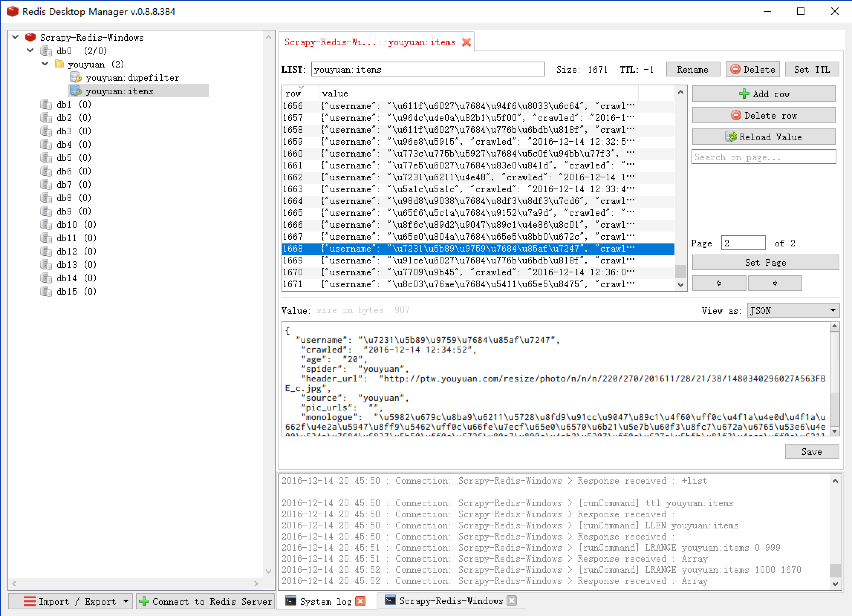Click the Scrapy-Redis-Windows server icon in tree
The image size is (852, 616).
[30, 37]
